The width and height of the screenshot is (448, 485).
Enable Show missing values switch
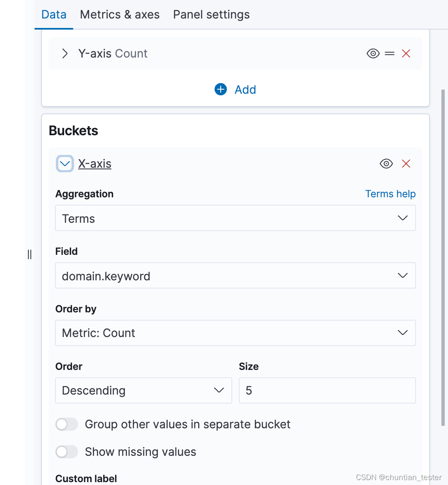[x=67, y=452]
